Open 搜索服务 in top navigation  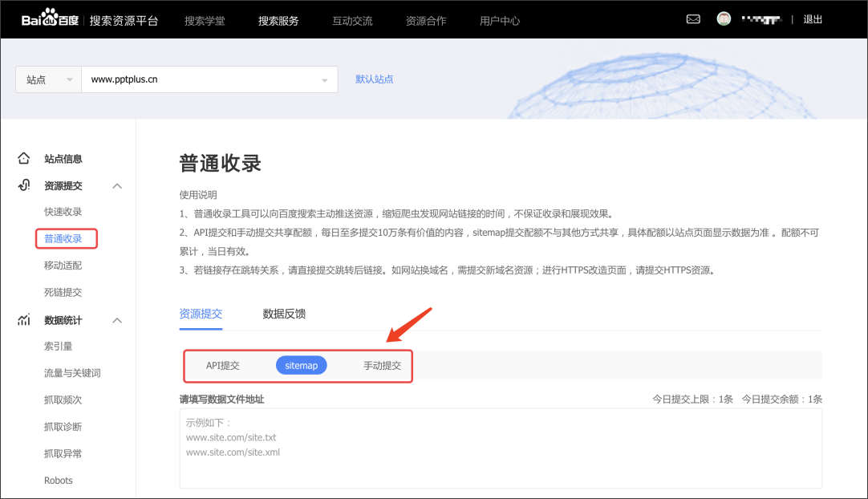point(278,21)
